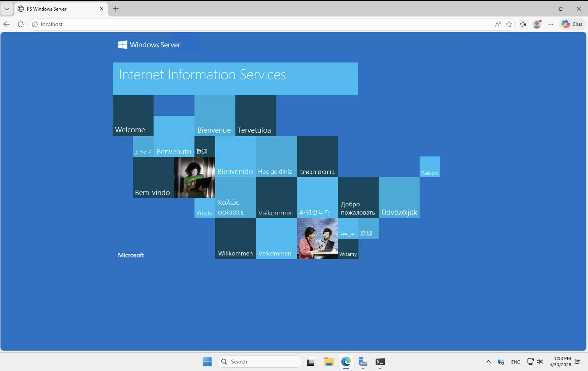The width and height of the screenshot is (588, 371).
Task: Open the site information icon
Action: [x=35, y=24]
